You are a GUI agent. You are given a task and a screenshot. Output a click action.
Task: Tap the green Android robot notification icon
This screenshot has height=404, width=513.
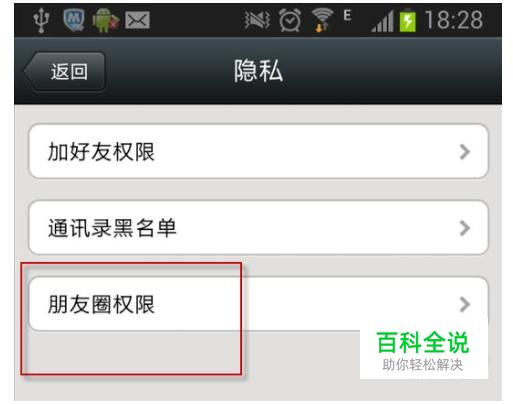click(x=105, y=20)
